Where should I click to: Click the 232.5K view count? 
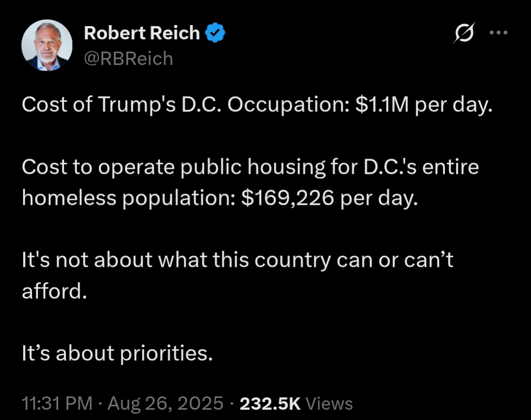pyautogui.click(x=270, y=403)
